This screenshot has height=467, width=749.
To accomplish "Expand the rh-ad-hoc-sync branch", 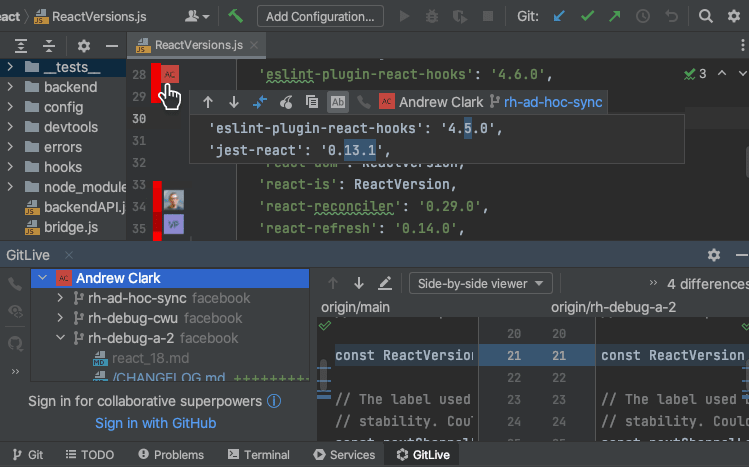I will 60,298.
